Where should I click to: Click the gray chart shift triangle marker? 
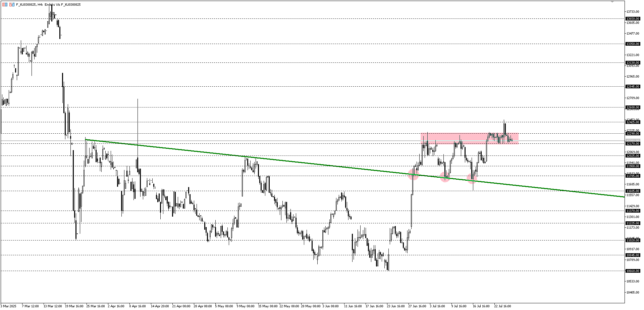[x=612, y=2]
